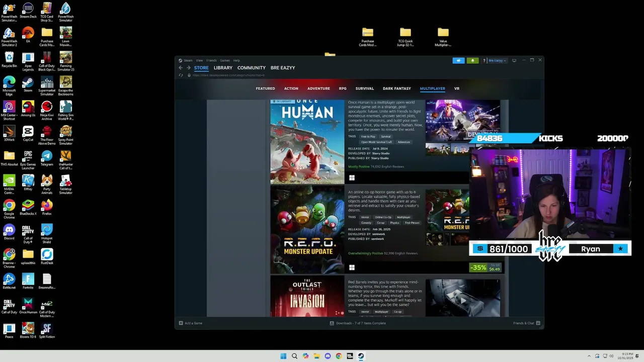Click Add a Game in Steam footer

click(x=191, y=323)
